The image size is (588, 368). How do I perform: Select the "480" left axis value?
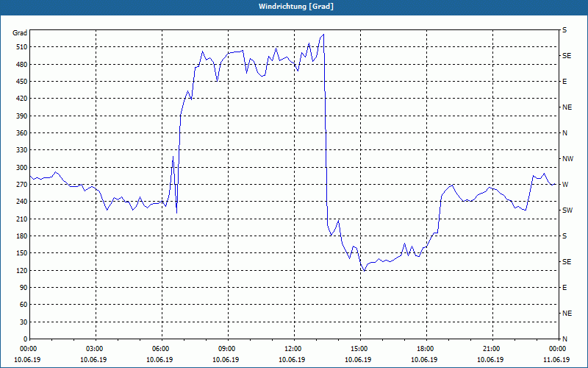tap(22, 65)
